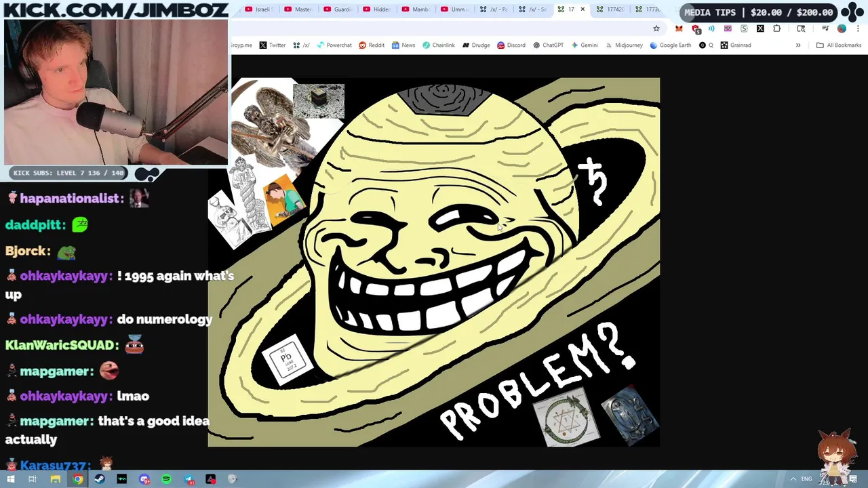Open File Explorer from the taskbar

pyautogui.click(x=56, y=479)
